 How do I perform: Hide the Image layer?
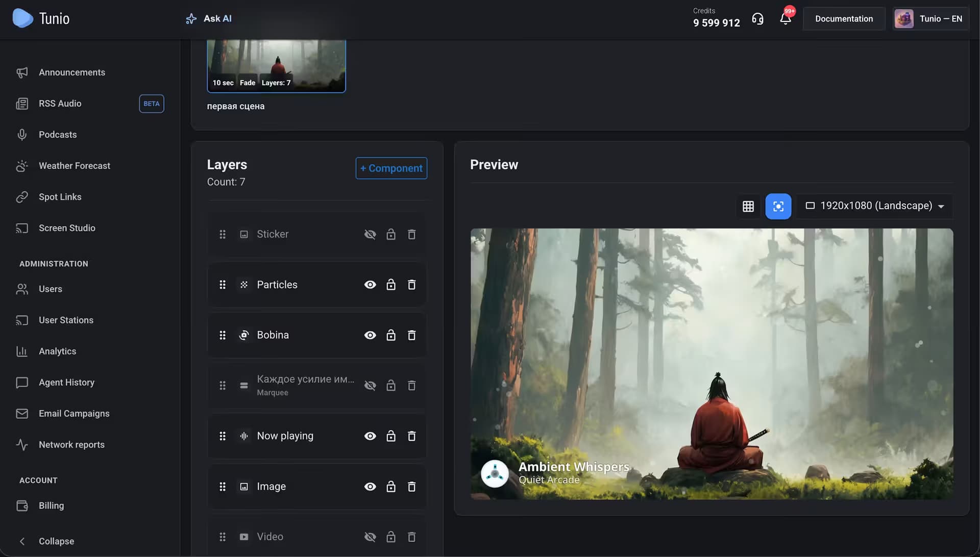pos(370,487)
